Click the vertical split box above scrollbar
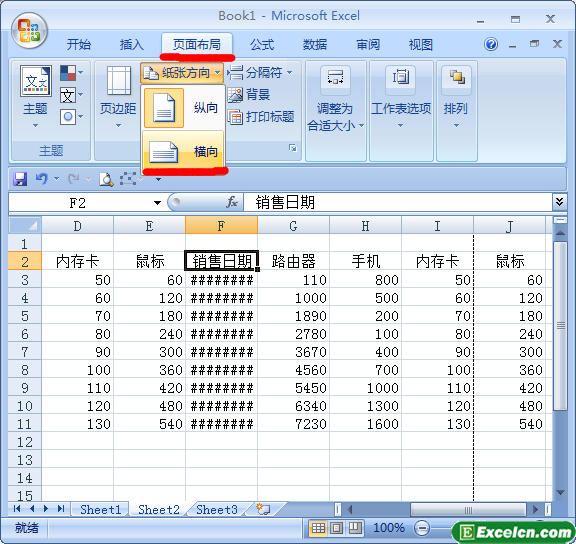This screenshot has width=576, height=544. [560, 220]
